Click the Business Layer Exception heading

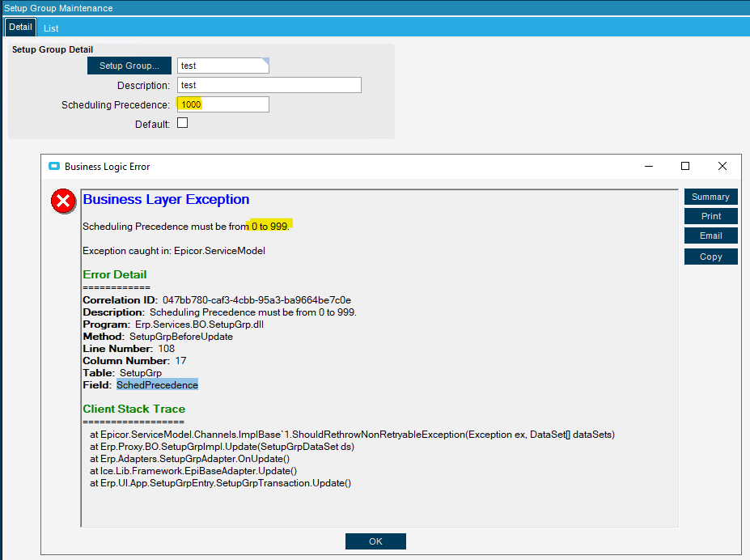click(x=166, y=199)
